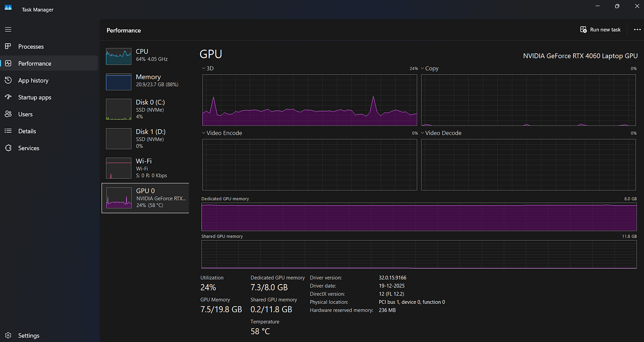Open the three-dot more options menu

(x=637, y=29)
